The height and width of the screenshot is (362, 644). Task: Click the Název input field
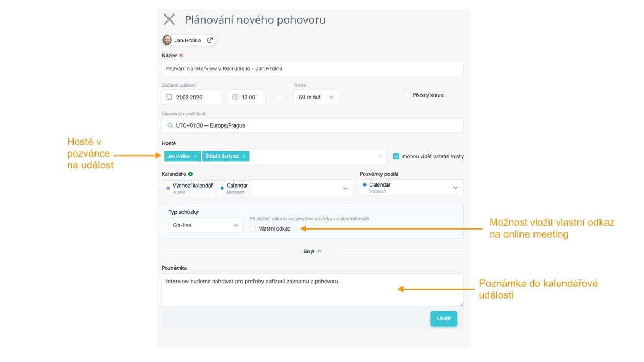tap(312, 69)
